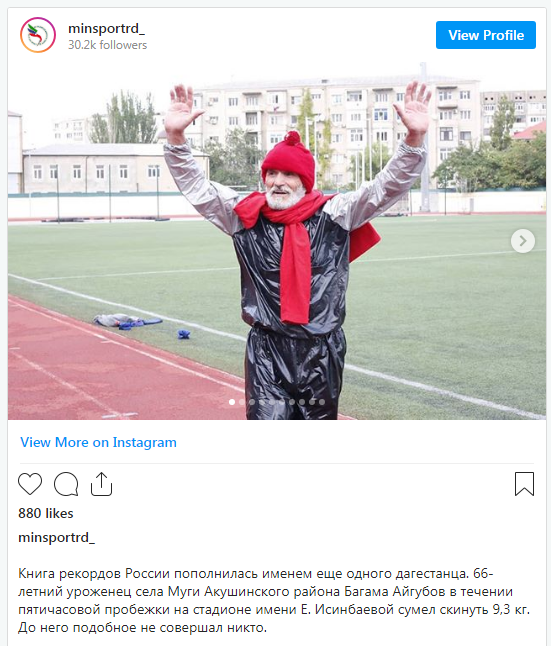
Task: Click minsportrd_ username in header
Action: click(x=106, y=28)
